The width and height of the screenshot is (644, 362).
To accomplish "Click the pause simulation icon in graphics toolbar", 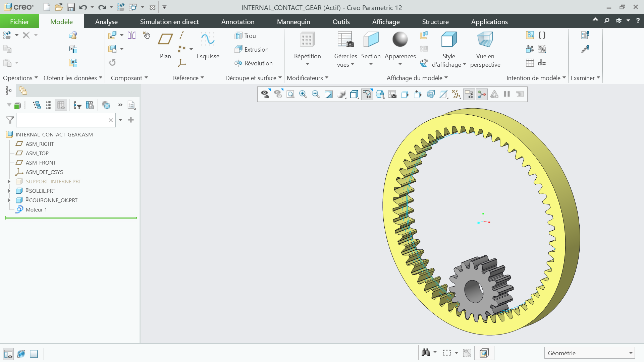I will (507, 95).
